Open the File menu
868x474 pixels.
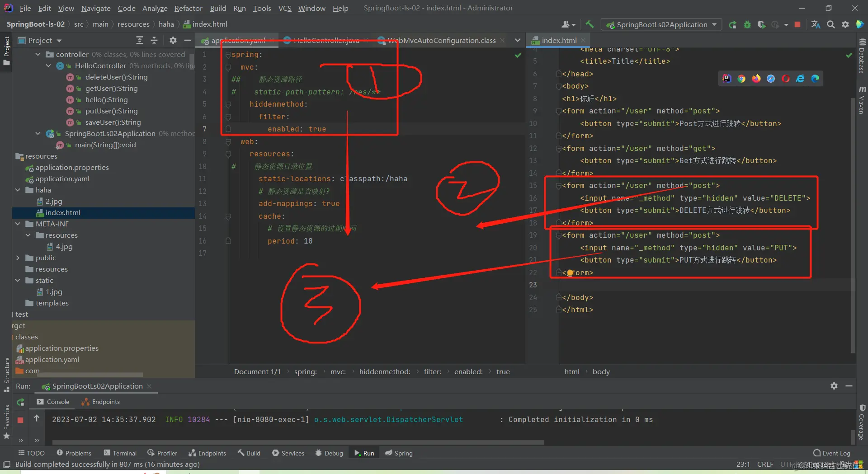(x=25, y=8)
